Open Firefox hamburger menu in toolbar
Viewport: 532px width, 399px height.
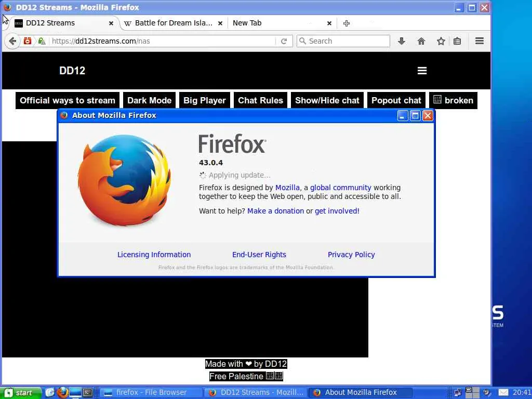click(x=480, y=41)
